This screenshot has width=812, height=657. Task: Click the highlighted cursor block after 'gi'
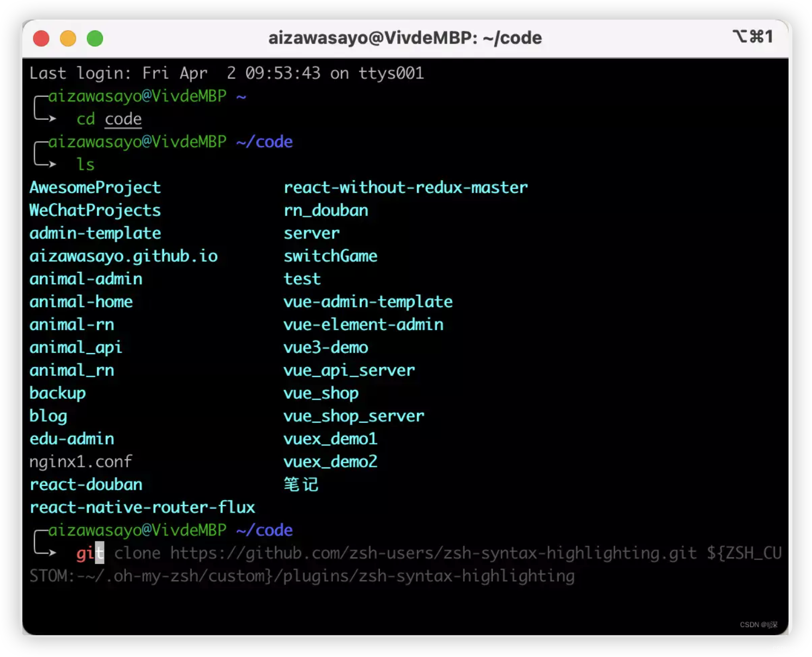tap(99, 553)
